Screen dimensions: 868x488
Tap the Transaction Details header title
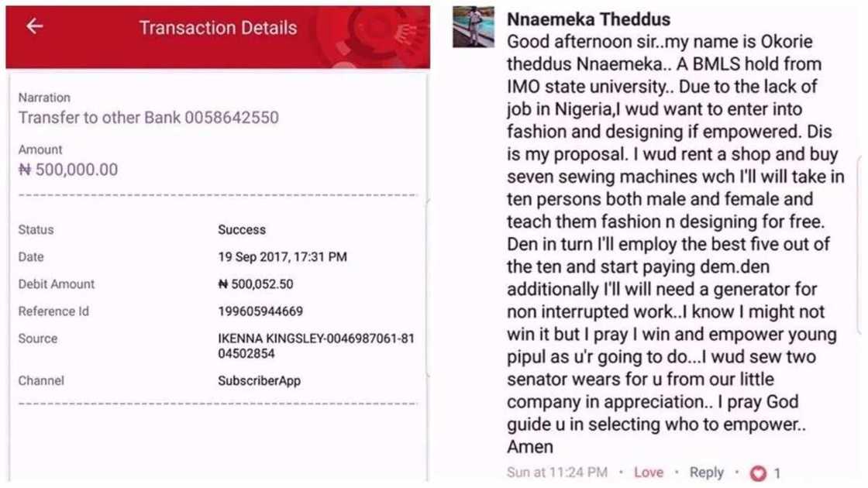pos(218,28)
